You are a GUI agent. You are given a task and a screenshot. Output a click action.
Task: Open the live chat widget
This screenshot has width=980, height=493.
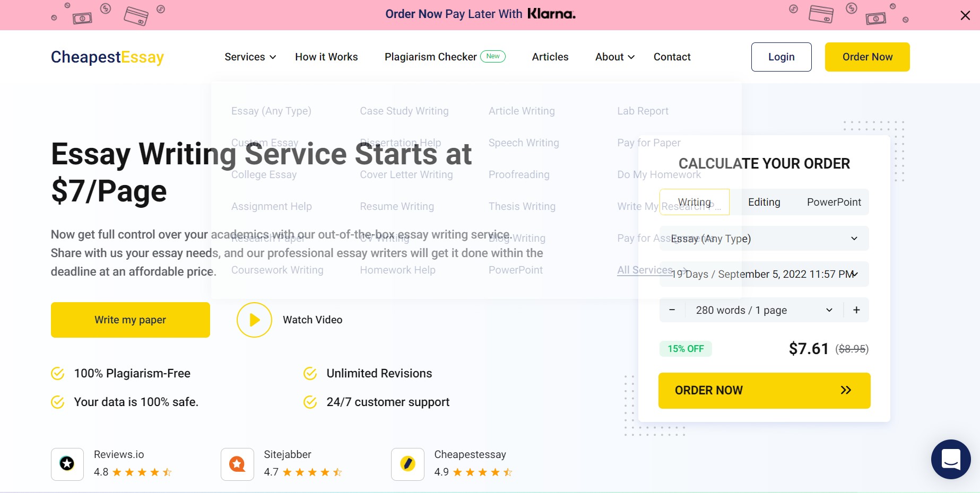(951, 459)
